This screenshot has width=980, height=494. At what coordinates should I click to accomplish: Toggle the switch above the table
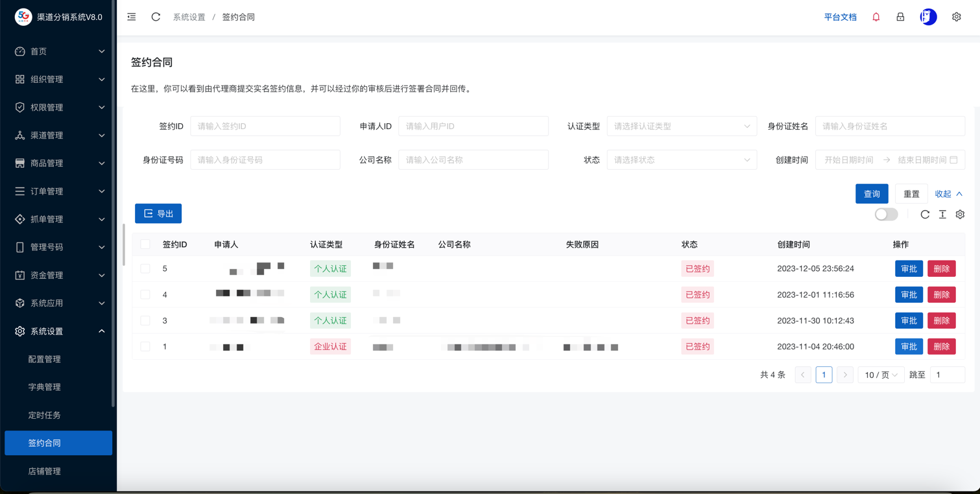886,215
